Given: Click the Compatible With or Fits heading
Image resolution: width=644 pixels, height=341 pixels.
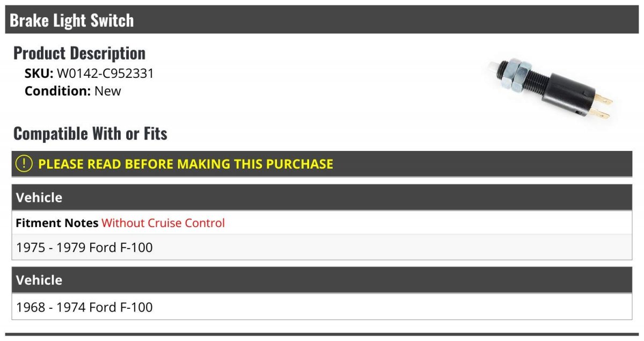Looking at the screenshot, I should point(90,133).
